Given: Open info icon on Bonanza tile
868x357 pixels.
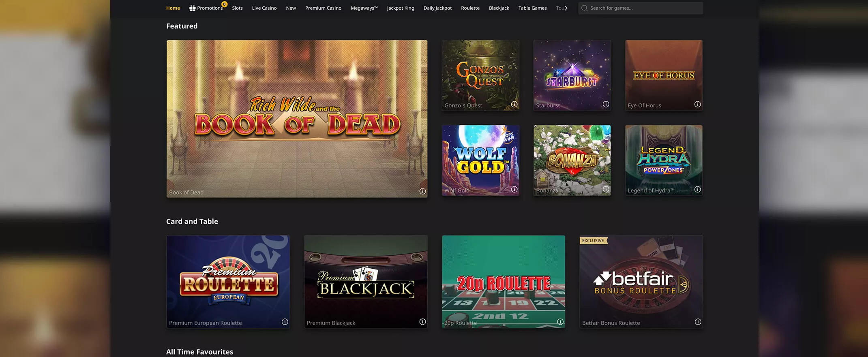Looking at the screenshot, I should [x=606, y=189].
